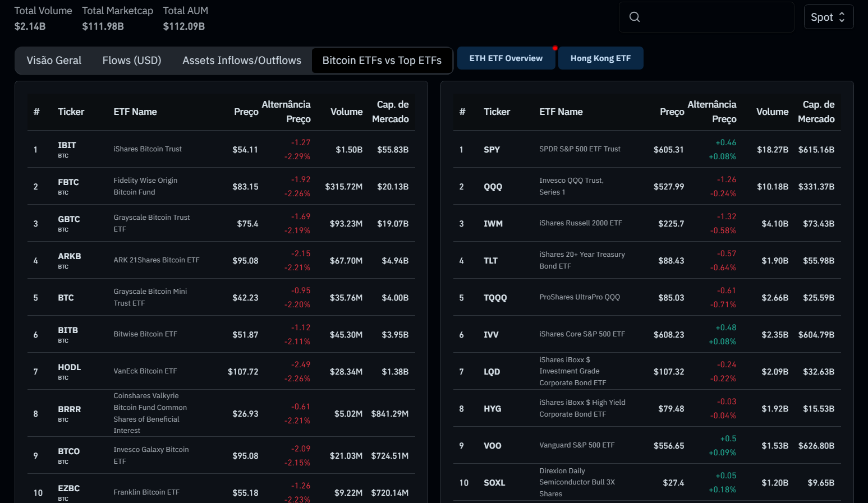868x503 pixels.
Task: Click VOO market cap $626.80B
Action: click(816, 446)
